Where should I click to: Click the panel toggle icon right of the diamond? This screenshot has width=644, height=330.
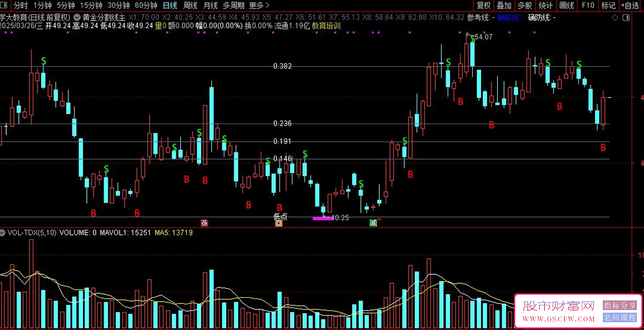pyautogui.click(x=625, y=18)
